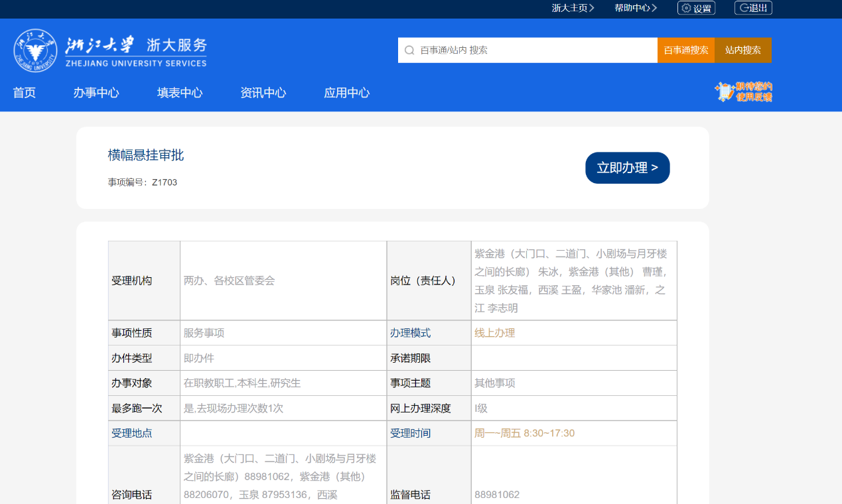The image size is (842, 504).
Task: Go to 首页 navigation tab
Action: [x=25, y=93]
